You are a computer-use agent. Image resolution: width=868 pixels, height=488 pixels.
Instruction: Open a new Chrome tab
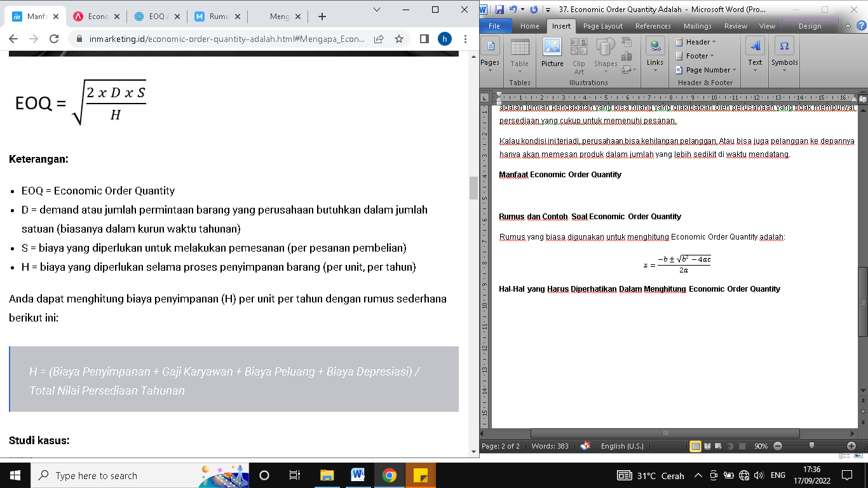(322, 17)
